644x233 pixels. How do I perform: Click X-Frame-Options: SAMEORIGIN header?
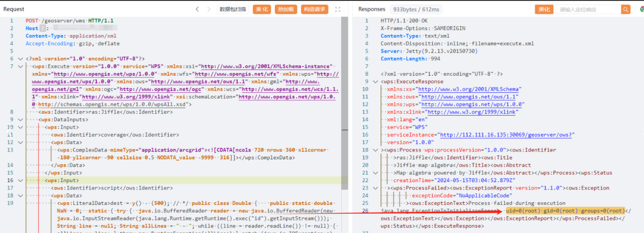coord(423,28)
